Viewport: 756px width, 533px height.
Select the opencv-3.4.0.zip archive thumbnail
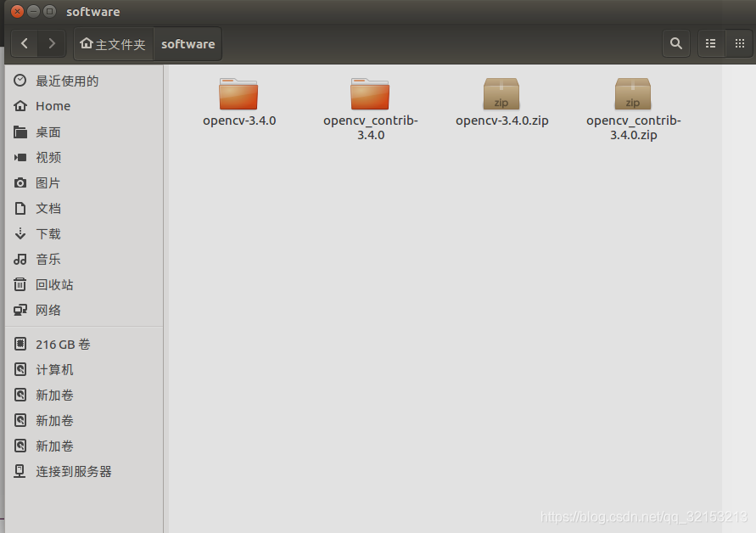click(501, 94)
